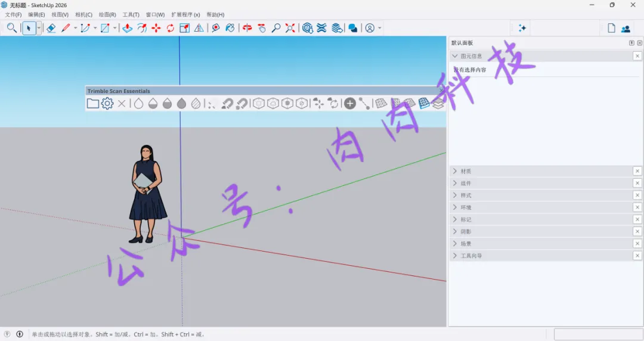The width and height of the screenshot is (644, 341).
Task: Click the Send to LayOut icon
Action: click(x=337, y=28)
